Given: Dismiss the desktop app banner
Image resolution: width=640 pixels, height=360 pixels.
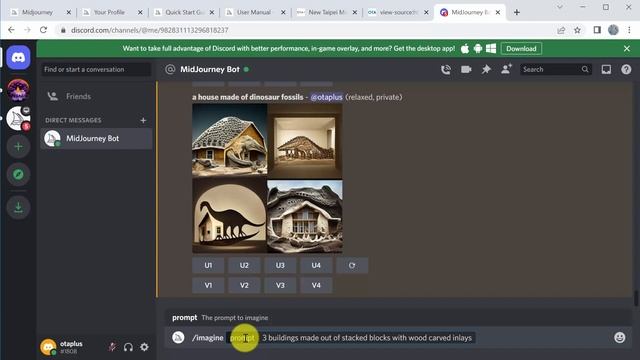Looking at the screenshot, I should 627,49.
